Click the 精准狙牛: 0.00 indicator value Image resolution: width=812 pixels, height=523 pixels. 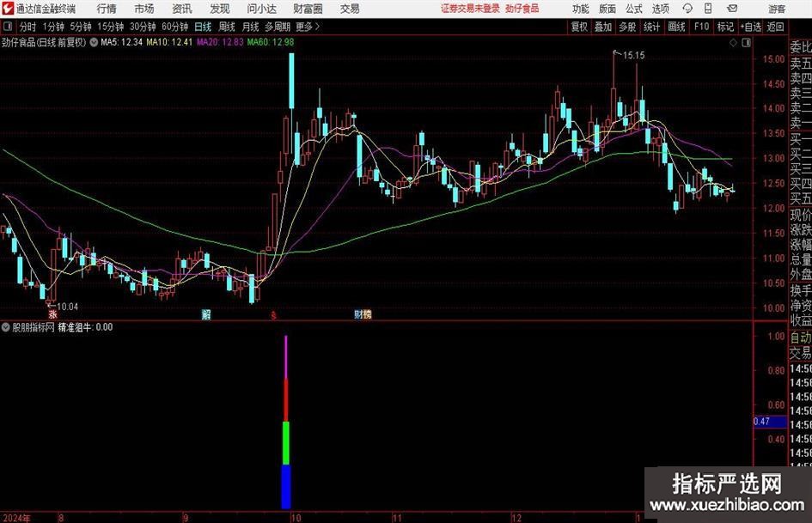coord(85,327)
